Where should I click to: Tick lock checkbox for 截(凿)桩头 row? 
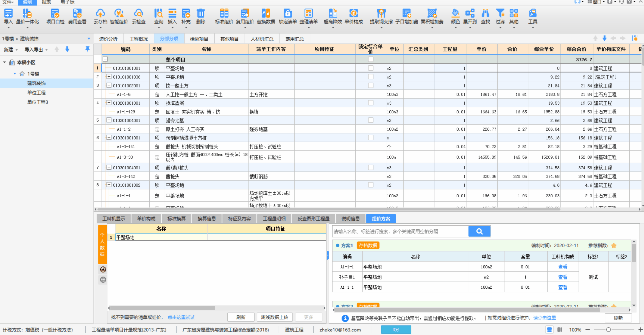370,168
